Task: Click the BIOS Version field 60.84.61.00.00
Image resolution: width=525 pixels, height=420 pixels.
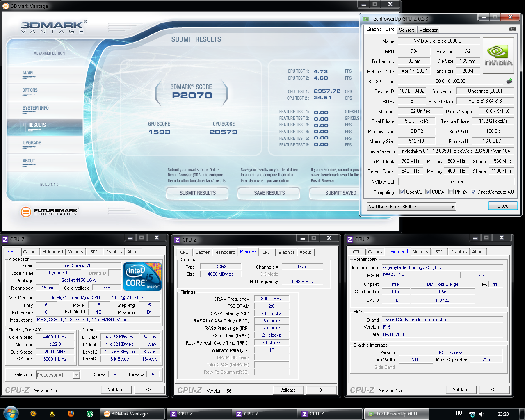Action: coord(450,81)
